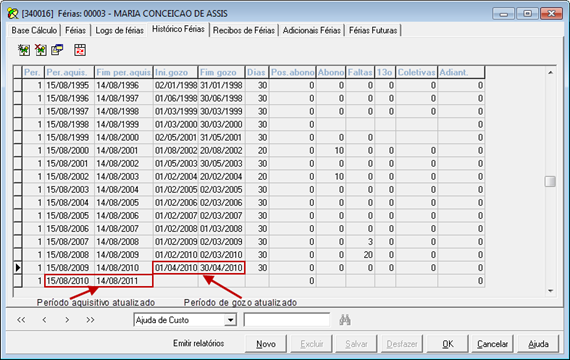Select the Histórico Férias tab
570x360 pixels.
[x=178, y=29]
